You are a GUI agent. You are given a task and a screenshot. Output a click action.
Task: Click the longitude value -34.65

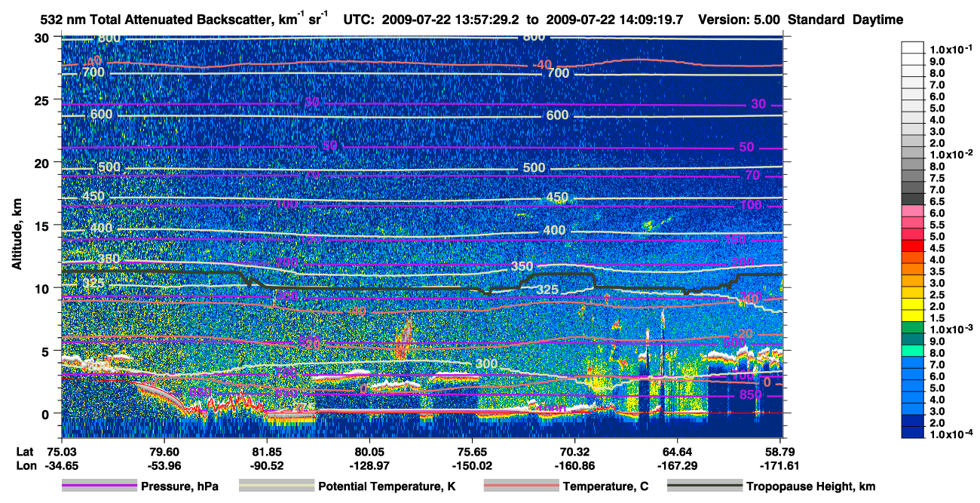click(61, 466)
